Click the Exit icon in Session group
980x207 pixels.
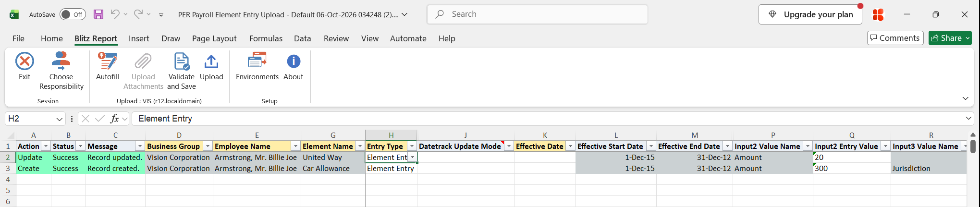pyautogui.click(x=24, y=61)
